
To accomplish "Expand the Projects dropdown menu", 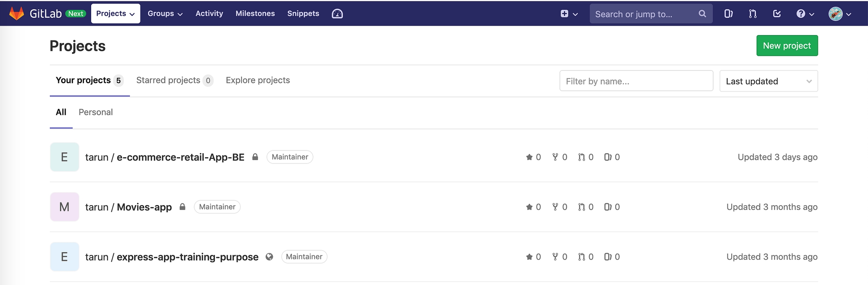I will pos(115,14).
